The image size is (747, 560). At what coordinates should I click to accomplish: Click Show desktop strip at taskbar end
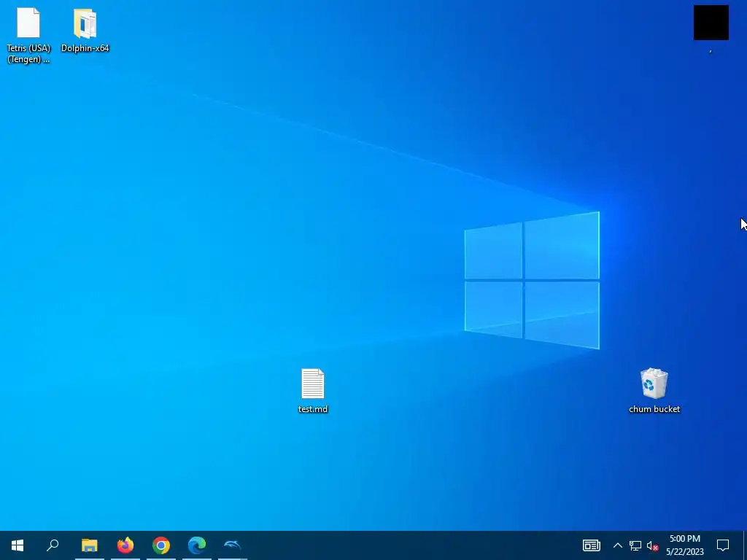pos(745,545)
